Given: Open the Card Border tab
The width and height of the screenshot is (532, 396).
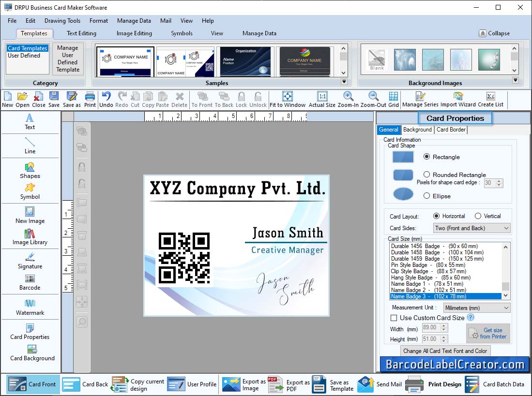Looking at the screenshot, I should click(451, 130).
